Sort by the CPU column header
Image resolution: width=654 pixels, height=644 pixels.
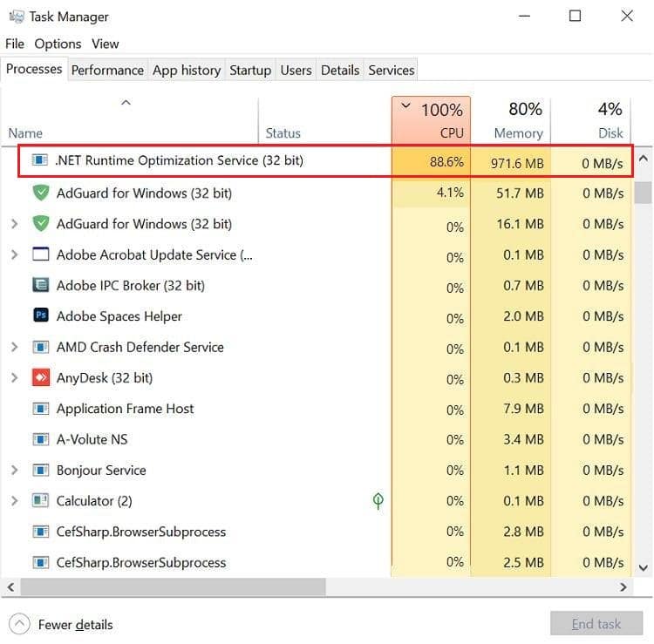pyautogui.click(x=431, y=121)
